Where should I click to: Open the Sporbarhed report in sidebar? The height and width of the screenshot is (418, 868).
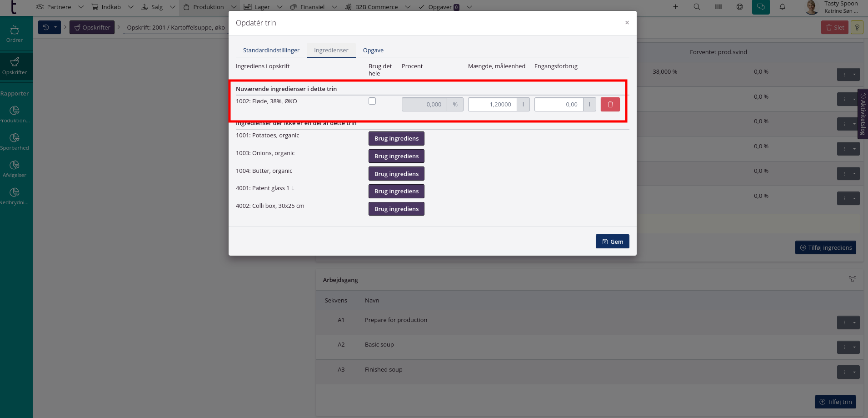pyautogui.click(x=15, y=141)
